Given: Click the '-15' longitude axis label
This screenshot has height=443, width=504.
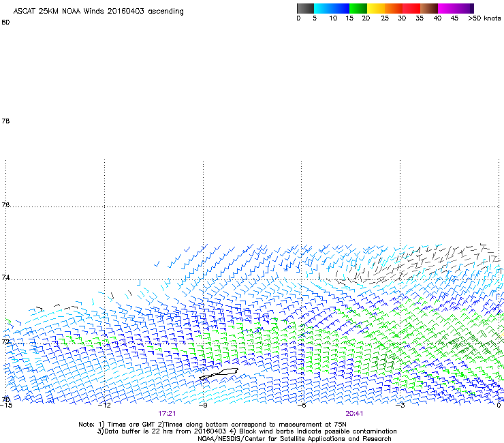Looking at the screenshot, I should tap(5, 406).
